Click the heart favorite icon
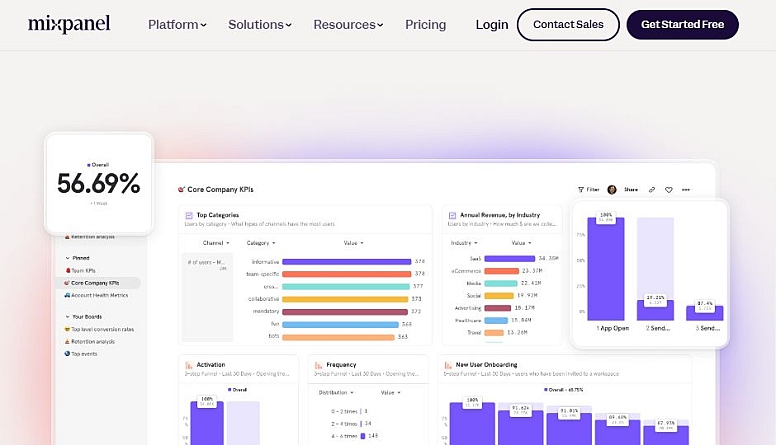The height and width of the screenshot is (445, 776). [x=669, y=190]
